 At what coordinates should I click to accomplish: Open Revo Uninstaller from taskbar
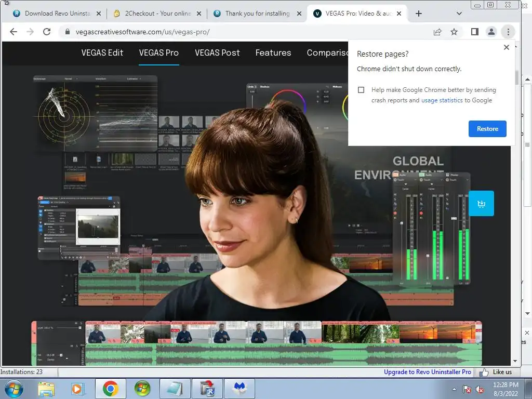(x=207, y=389)
